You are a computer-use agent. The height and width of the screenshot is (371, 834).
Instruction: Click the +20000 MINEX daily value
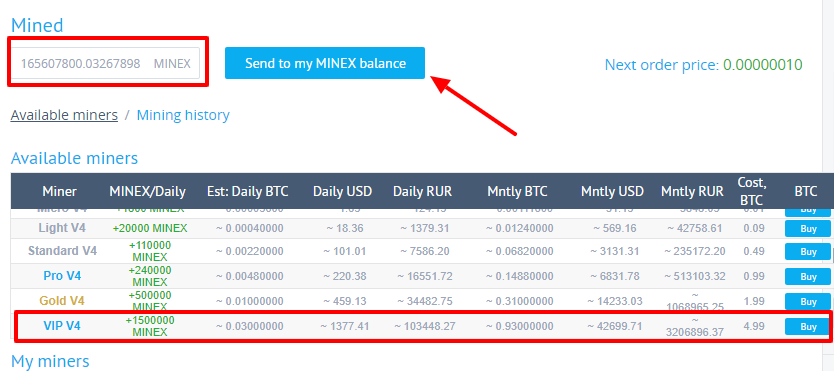[x=150, y=229]
